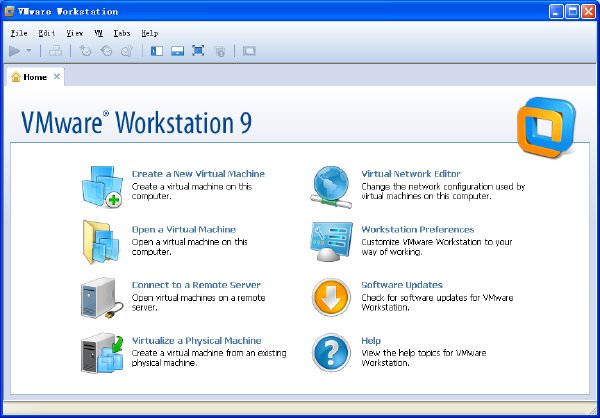Click the house icon on Home tab
Viewport: 600px width, 418px height.
click(x=16, y=77)
